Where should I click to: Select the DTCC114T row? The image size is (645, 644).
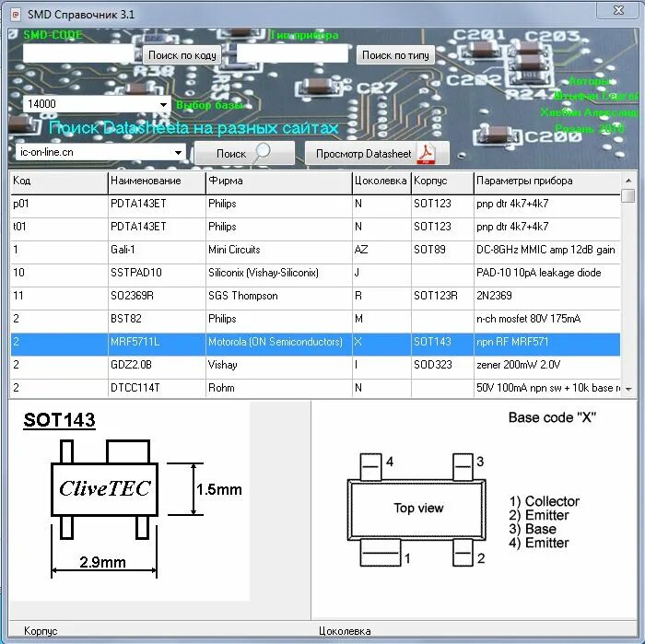315,388
